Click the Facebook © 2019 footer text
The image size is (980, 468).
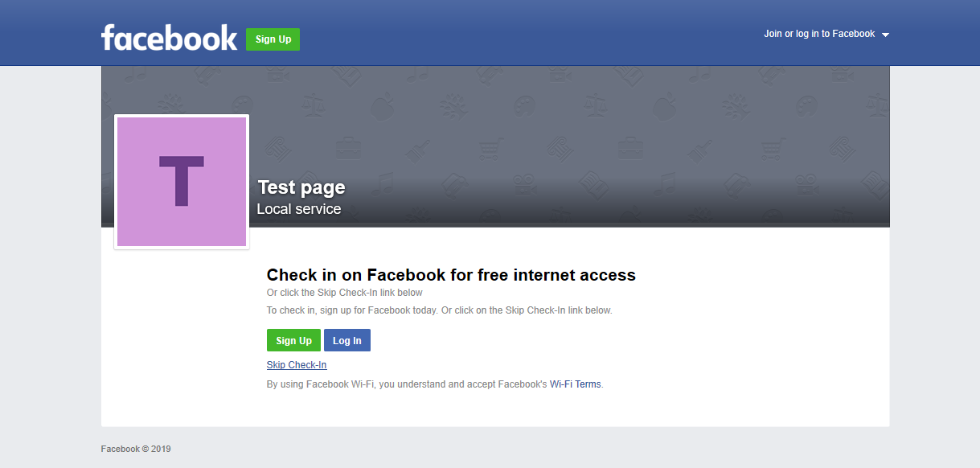coord(136,449)
